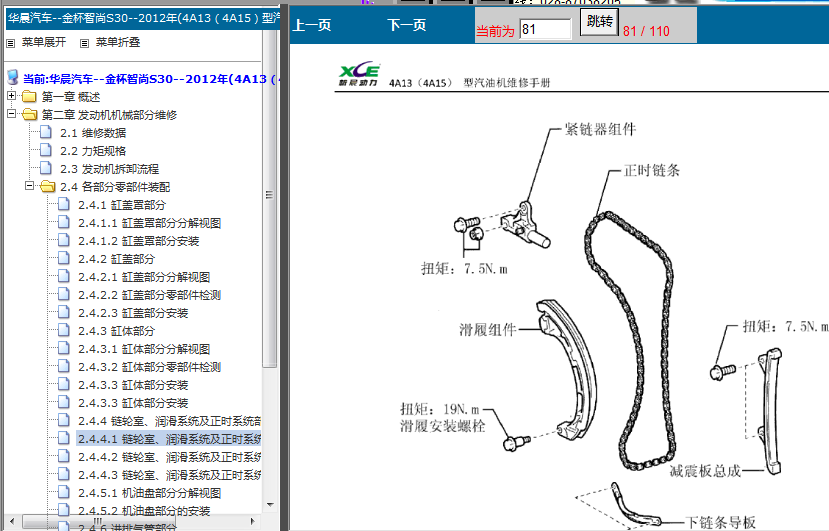The height and width of the screenshot is (531, 829).
Task: Click the open folder icon for 第二章
Action: (30, 114)
